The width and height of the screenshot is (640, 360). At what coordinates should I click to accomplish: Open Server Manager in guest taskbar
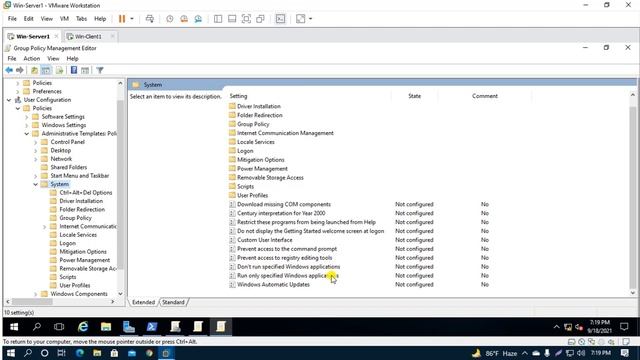(129, 327)
